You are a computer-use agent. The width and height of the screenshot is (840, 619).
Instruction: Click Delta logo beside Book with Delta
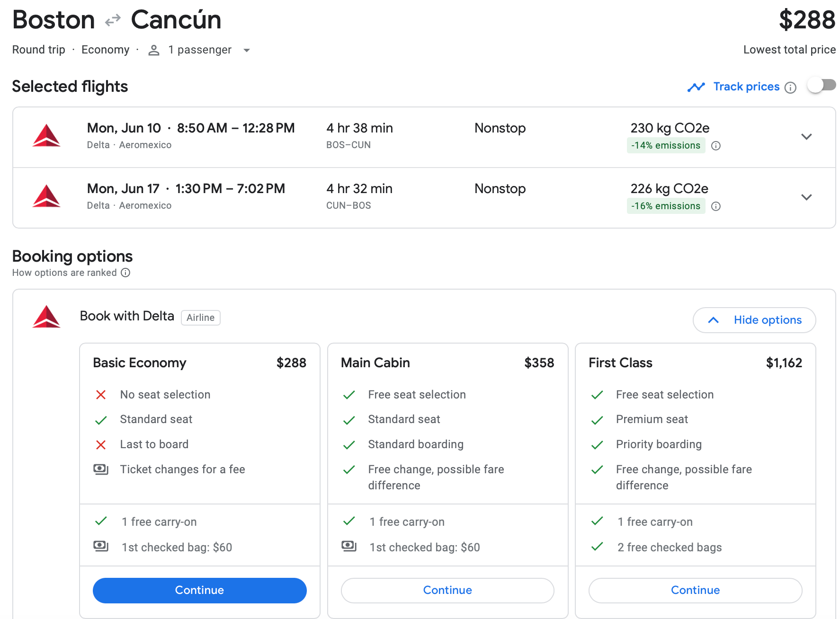(x=46, y=317)
